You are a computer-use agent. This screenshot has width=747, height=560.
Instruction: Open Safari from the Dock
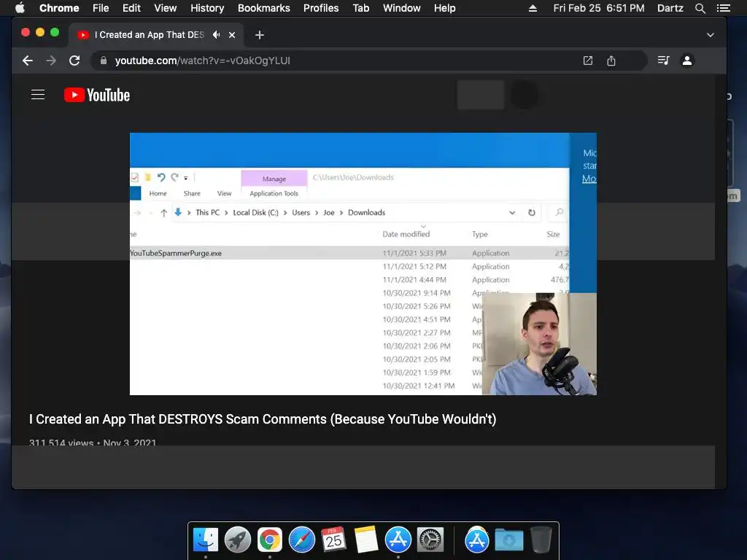pyautogui.click(x=302, y=540)
